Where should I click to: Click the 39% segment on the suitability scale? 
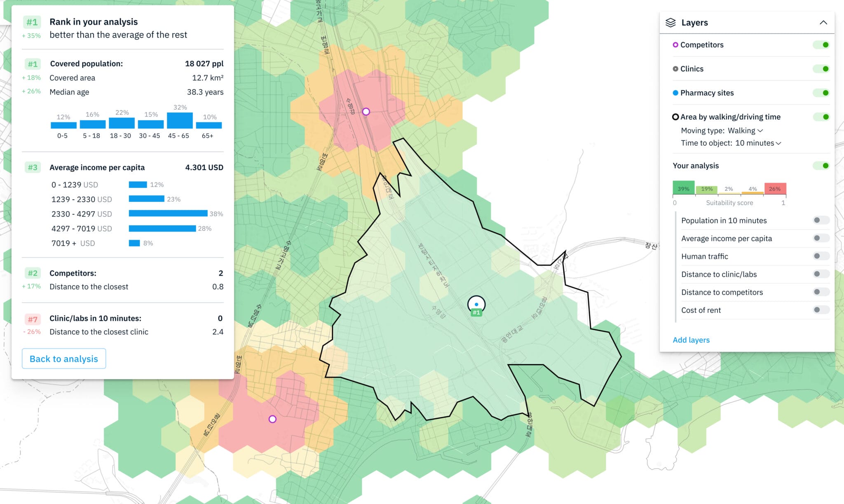pyautogui.click(x=683, y=188)
